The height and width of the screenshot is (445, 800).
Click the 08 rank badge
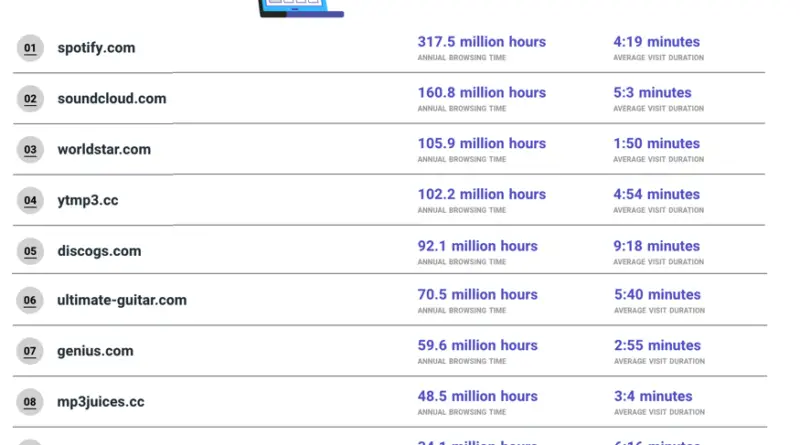click(30, 402)
